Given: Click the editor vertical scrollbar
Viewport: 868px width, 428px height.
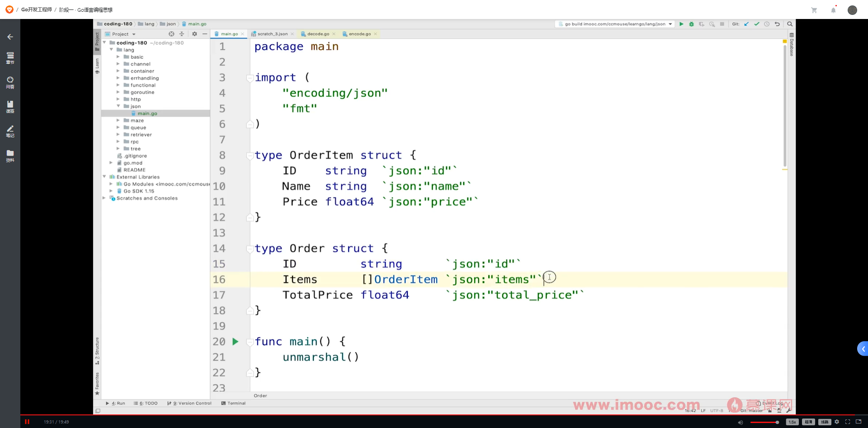Looking at the screenshot, I should (785, 105).
